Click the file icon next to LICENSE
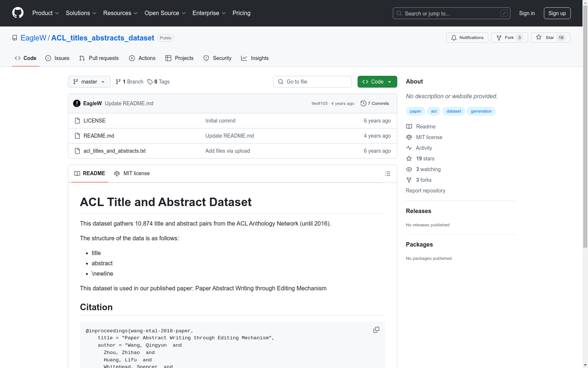 tap(77, 121)
